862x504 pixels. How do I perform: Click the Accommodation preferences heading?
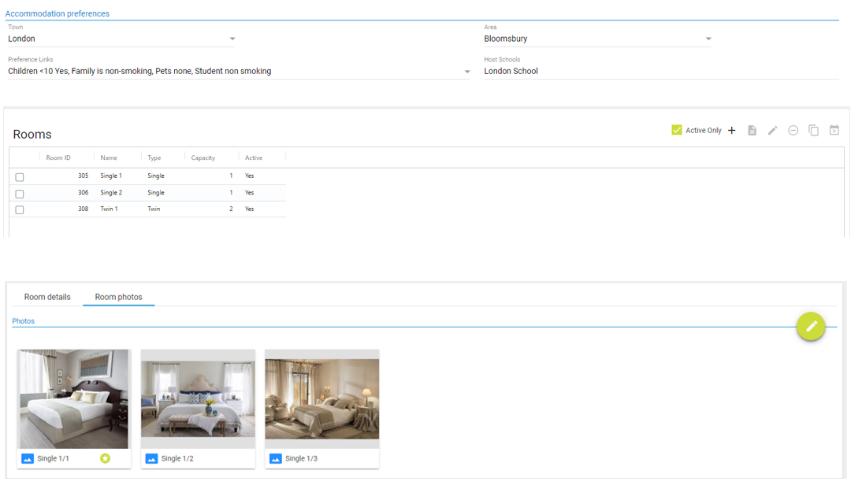[58, 13]
